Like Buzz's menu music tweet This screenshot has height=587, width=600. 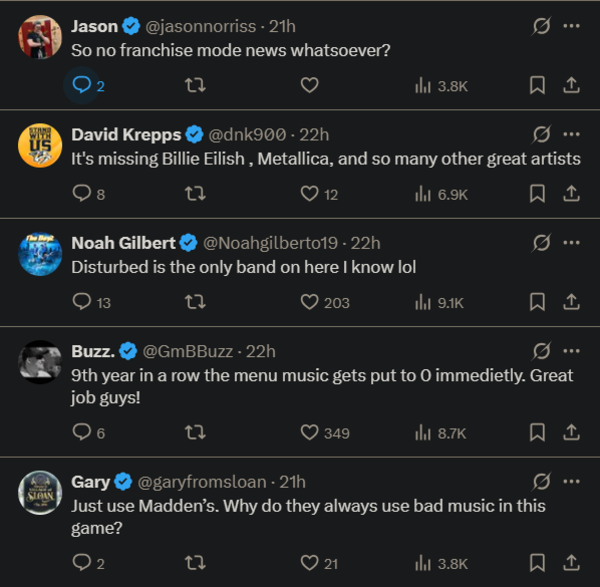[310, 432]
